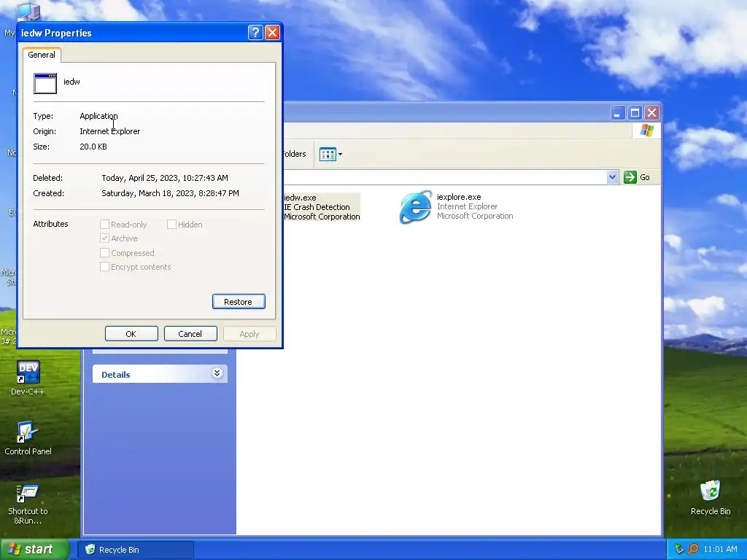The height and width of the screenshot is (560, 747).
Task: Select the General tab
Action: click(x=42, y=55)
